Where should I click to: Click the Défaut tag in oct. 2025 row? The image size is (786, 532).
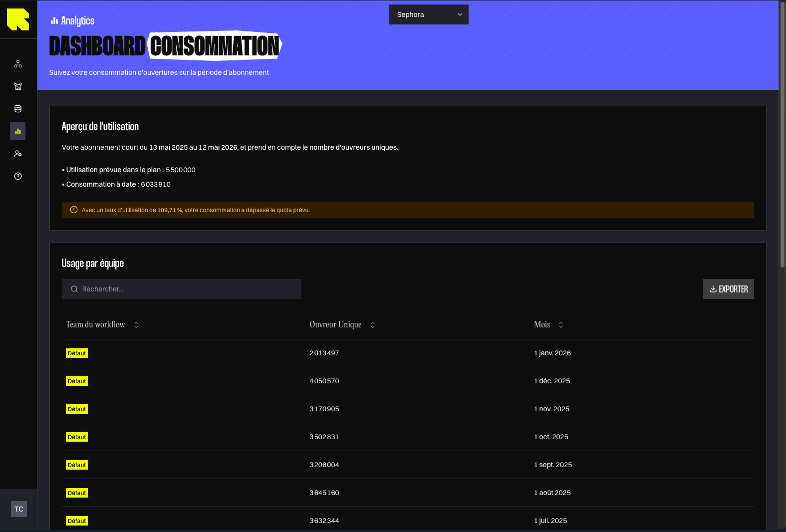click(x=77, y=437)
